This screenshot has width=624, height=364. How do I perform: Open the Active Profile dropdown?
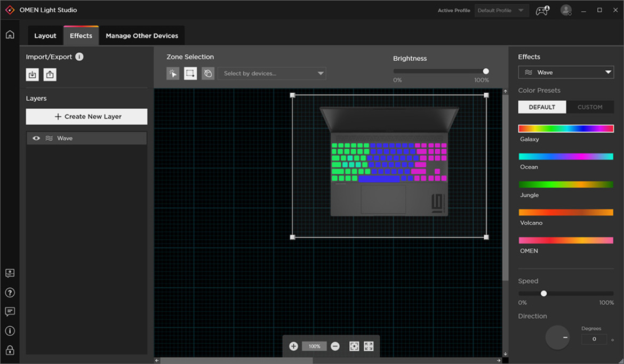(x=501, y=10)
